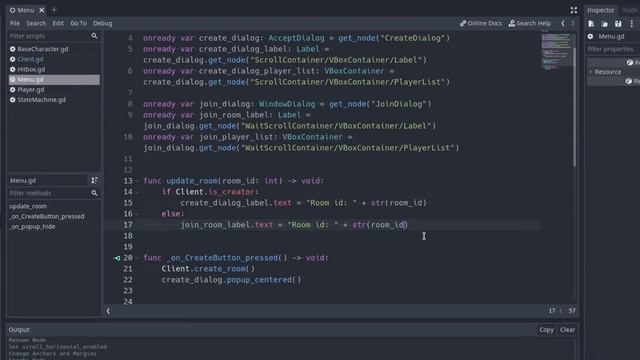This screenshot has width=640, height=360.
Task: Click the Output panel label
Action: (x=19, y=330)
